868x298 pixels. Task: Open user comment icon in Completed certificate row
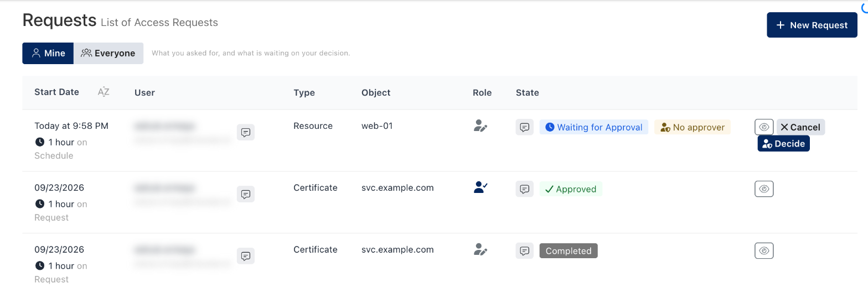pos(246,256)
